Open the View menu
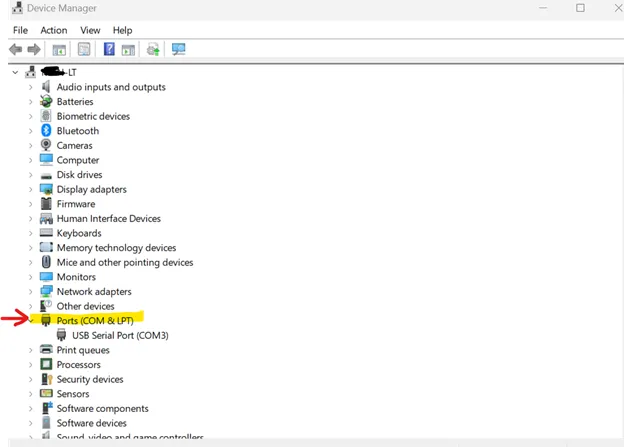 pyautogui.click(x=90, y=30)
